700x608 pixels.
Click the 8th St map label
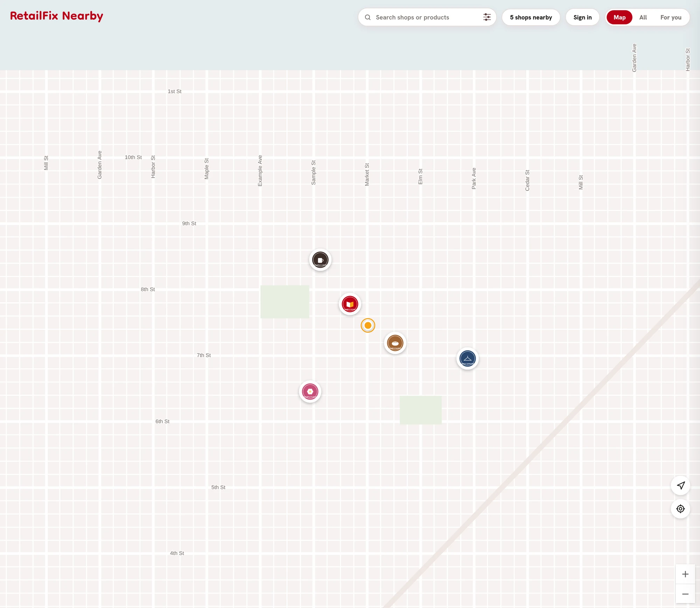coord(148,289)
